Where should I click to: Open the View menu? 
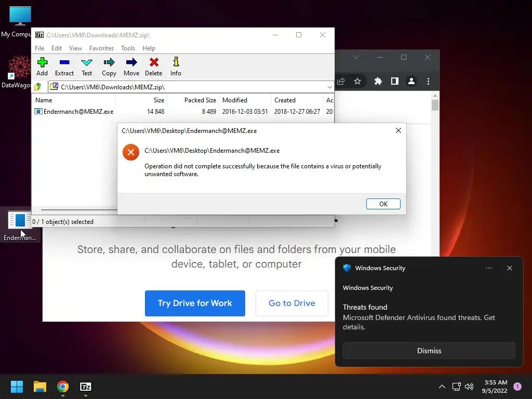[x=75, y=48]
